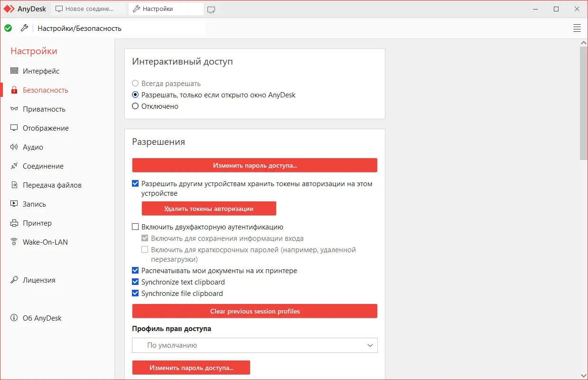
Task: Click the wrench icon beside the address bar
Action: click(x=24, y=28)
